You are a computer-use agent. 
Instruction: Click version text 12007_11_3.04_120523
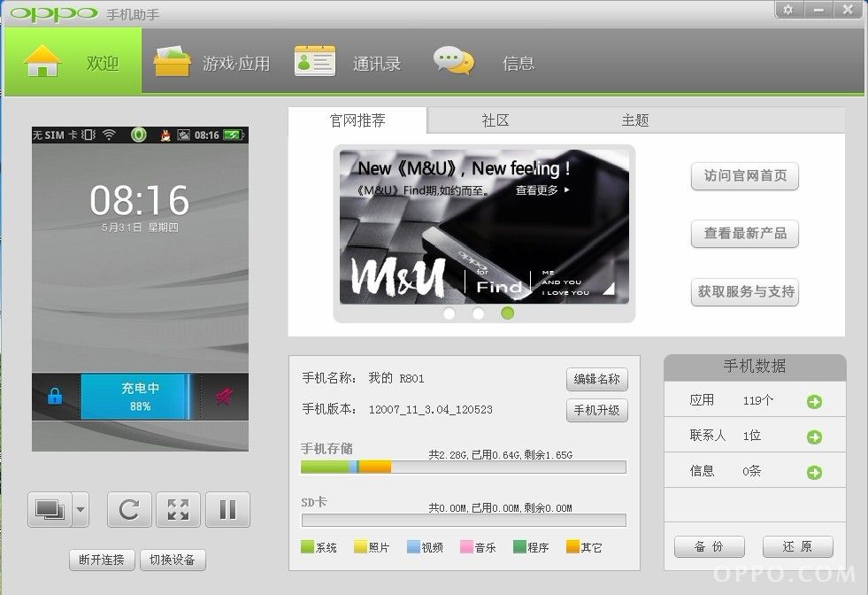click(x=431, y=410)
